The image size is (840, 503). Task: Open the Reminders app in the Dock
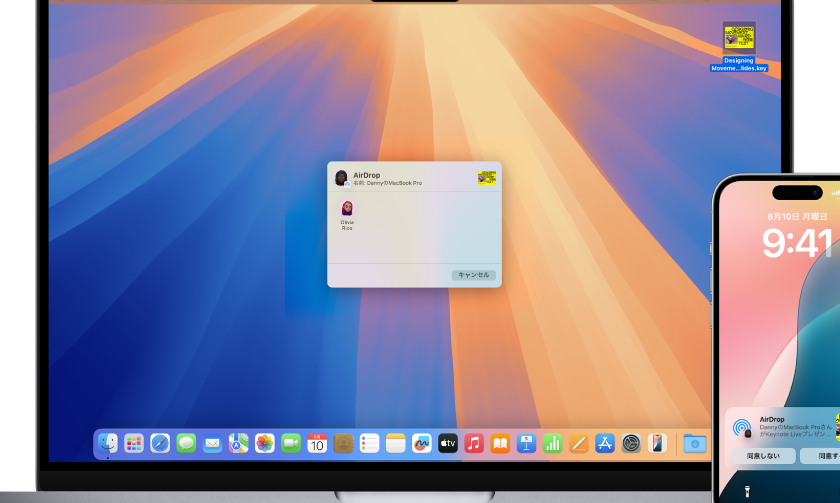coord(369,443)
